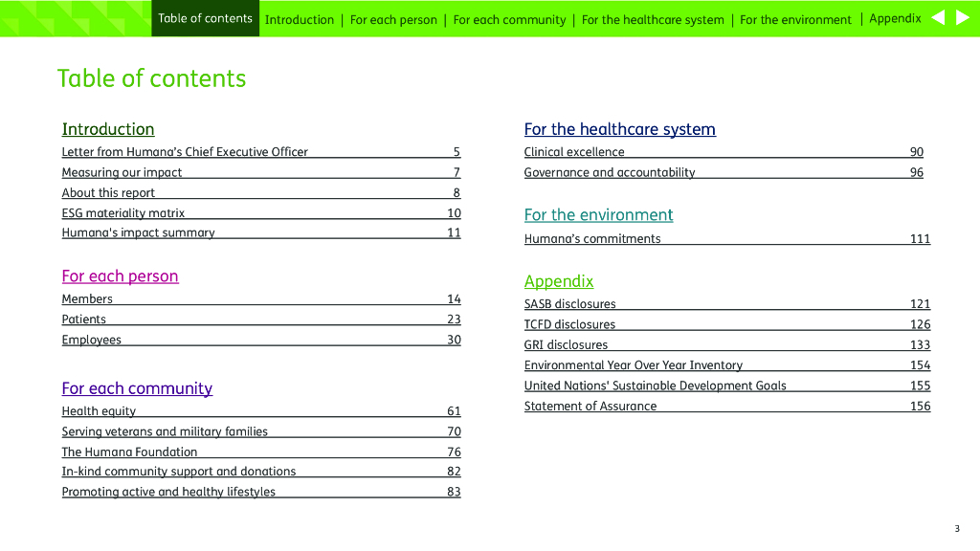
Task: Open TCFD disclosures entry
Action: tap(727, 325)
